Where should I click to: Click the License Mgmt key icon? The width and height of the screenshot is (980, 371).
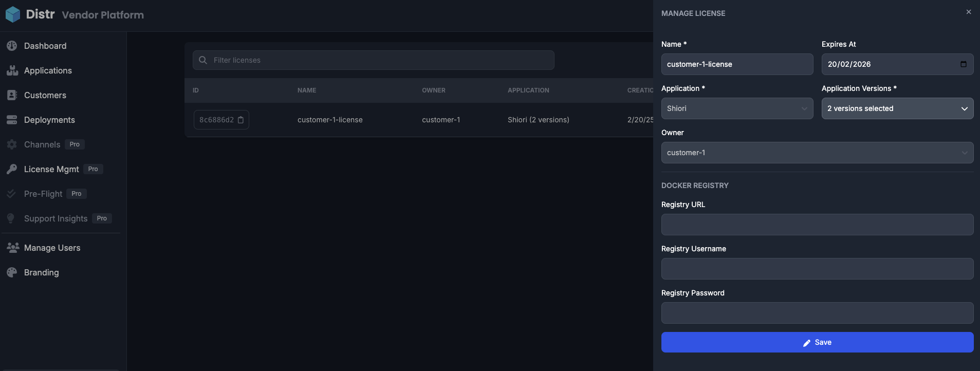coord(12,169)
